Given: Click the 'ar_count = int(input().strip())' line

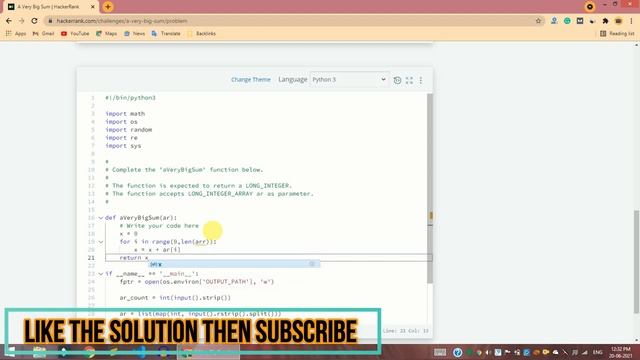Looking at the screenshot, I should [175, 298].
